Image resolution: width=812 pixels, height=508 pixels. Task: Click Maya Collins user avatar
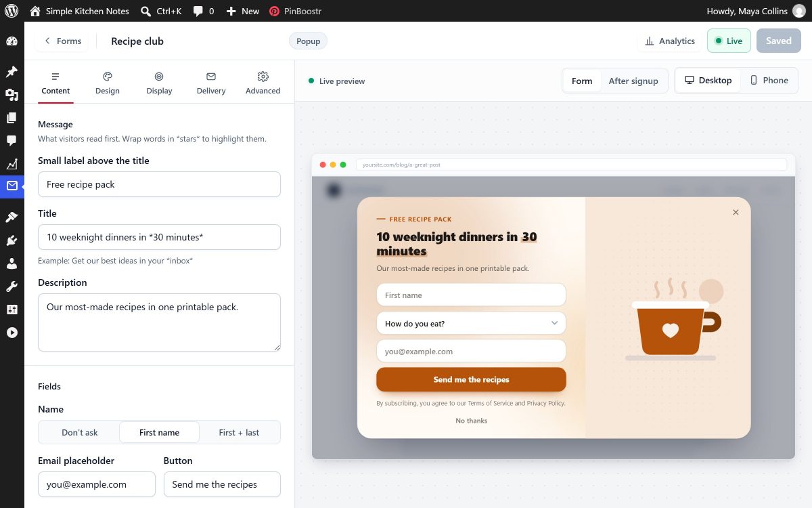[x=799, y=11]
